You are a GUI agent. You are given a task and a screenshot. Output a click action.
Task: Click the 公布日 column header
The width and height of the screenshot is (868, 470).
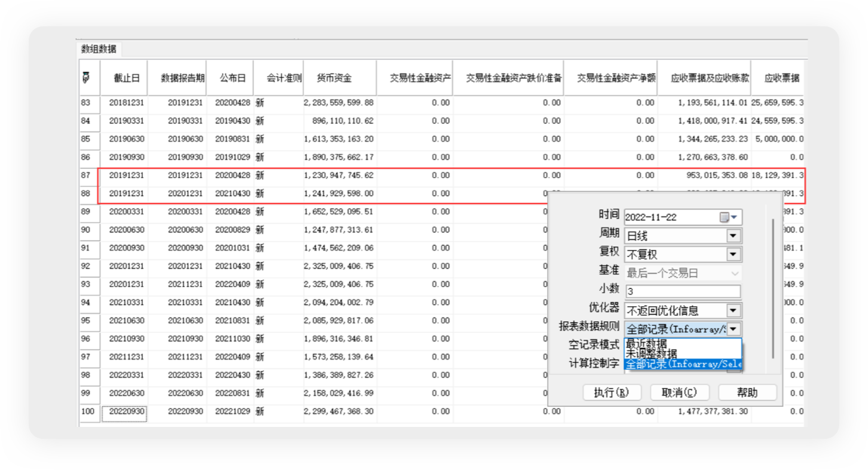tap(233, 78)
